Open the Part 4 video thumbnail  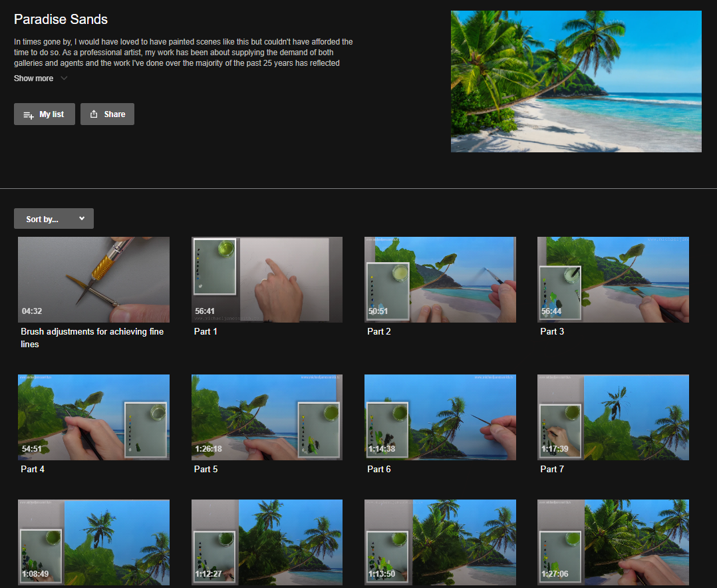[94, 417]
